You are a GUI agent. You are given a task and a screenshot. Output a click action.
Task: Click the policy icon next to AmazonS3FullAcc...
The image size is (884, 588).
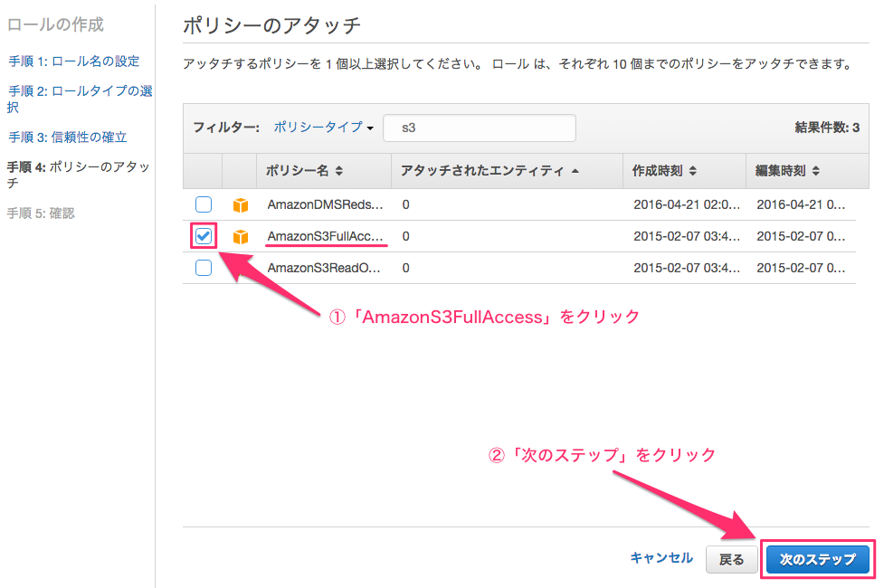coord(241,237)
